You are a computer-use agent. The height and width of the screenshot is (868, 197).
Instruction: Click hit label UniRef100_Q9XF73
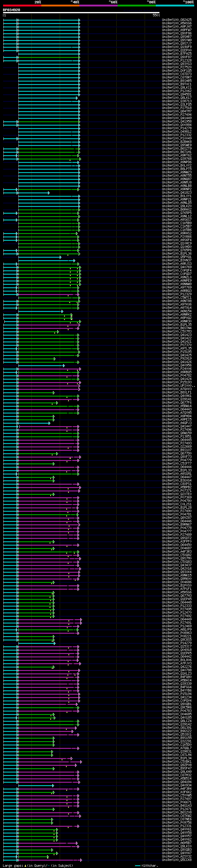pos(177,457)
